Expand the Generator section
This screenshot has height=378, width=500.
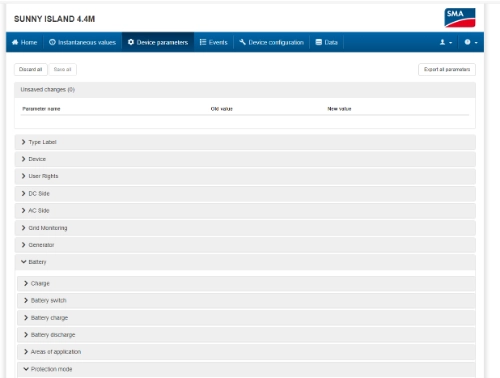click(245, 245)
